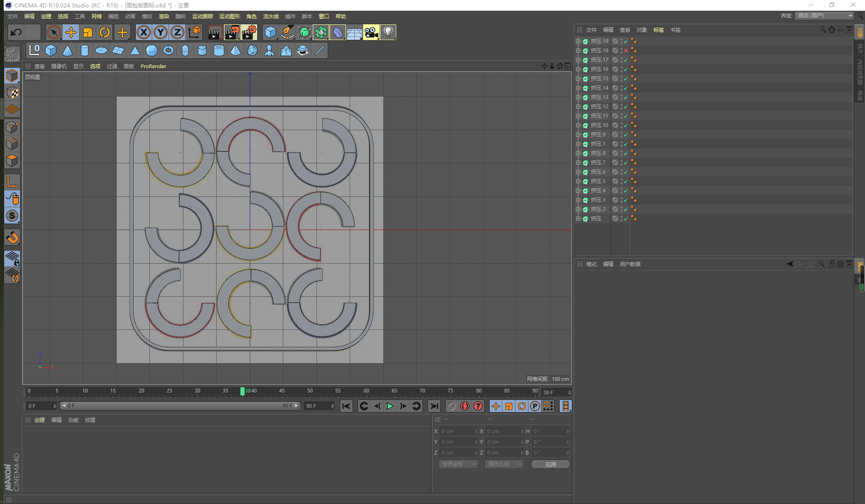The height and width of the screenshot is (504, 865).
Task: Add a camera with camera icon
Action: 371,32
